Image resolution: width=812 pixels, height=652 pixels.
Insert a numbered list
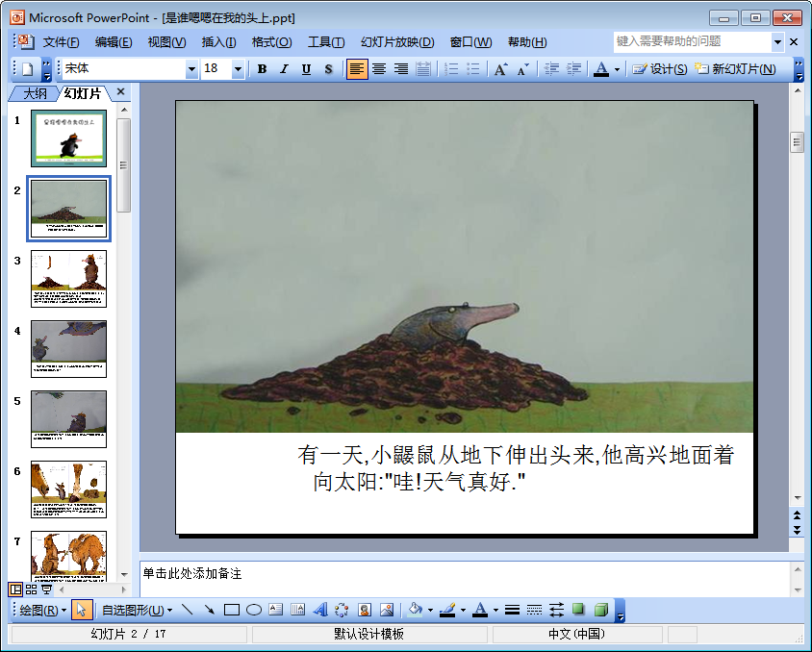tap(451, 69)
